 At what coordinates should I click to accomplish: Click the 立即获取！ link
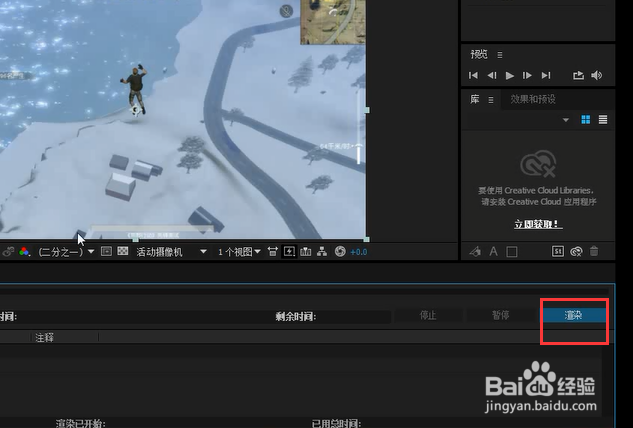tap(538, 224)
